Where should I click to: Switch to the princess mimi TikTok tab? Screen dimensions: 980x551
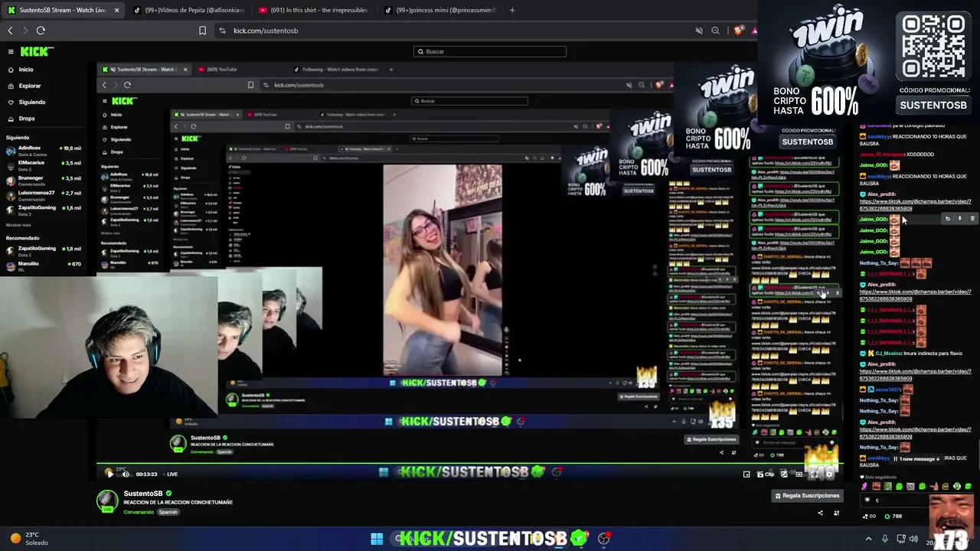[x=439, y=10]
